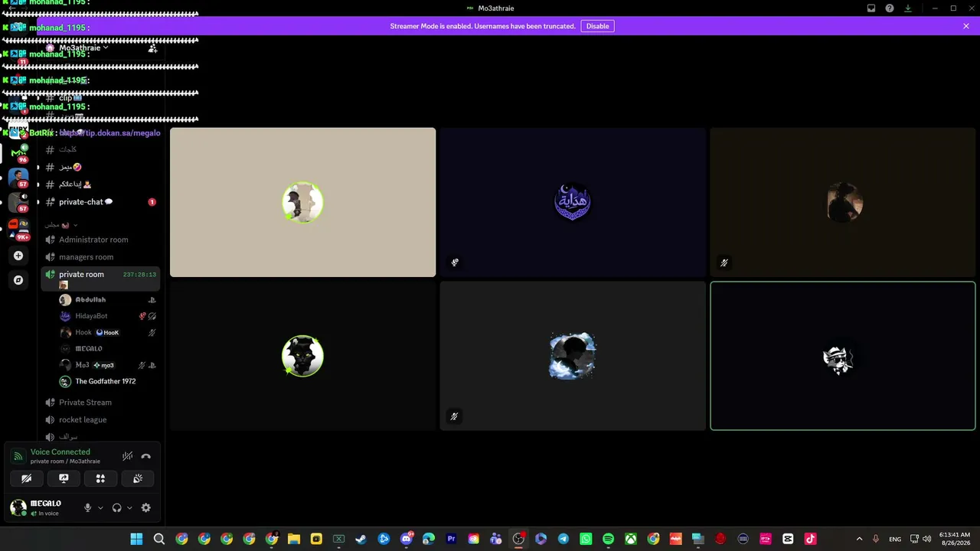The width and height of the screenshot is (980, 551).
Task: Click download update icon in title bar
Action: click(908, 8)
